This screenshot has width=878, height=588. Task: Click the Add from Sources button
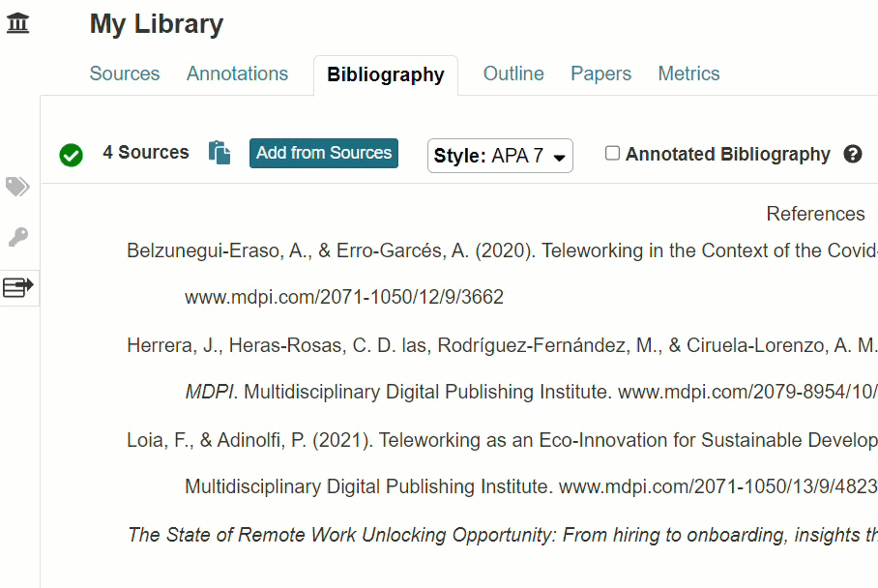click(x=323, y=153)
